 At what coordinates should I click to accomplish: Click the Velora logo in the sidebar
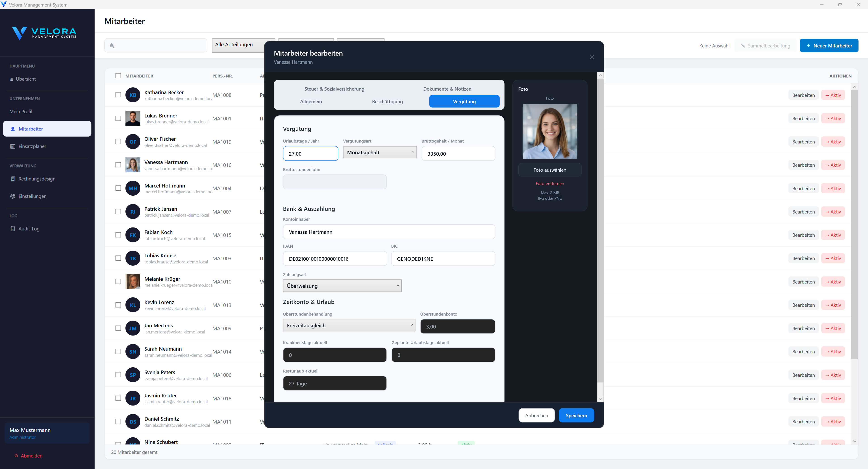tap(44, 33)
